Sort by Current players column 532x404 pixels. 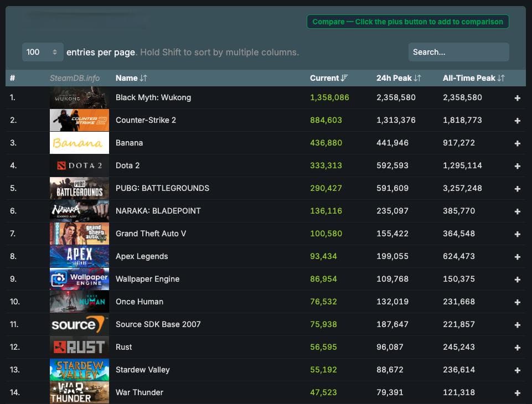tap(329, 78)
